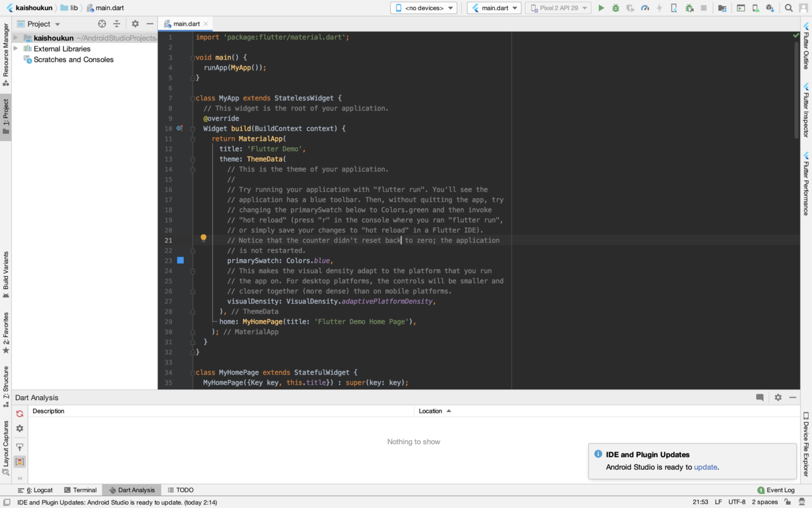Toggle the Flutter Outline side panel
This screenshot has width=812, height=508.
coord(806,47)
